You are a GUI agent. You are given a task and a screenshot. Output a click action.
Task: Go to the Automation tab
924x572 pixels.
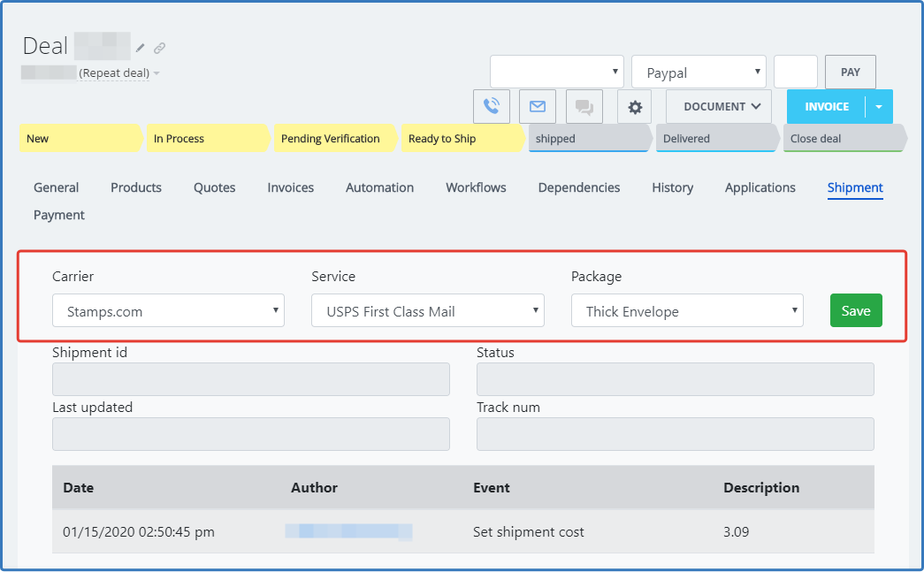click(379, 187)
